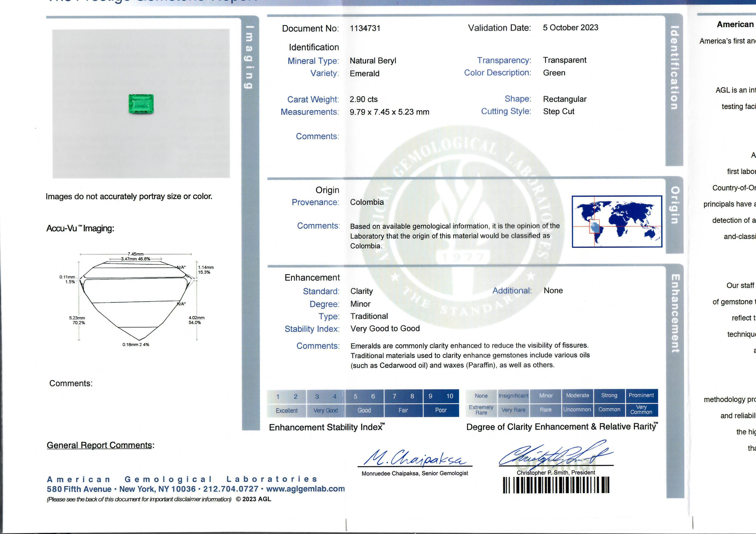Screen dimensions: 756x534
Task: Click the 'Excellent' stability scale cell
Action: click(286, 410)
